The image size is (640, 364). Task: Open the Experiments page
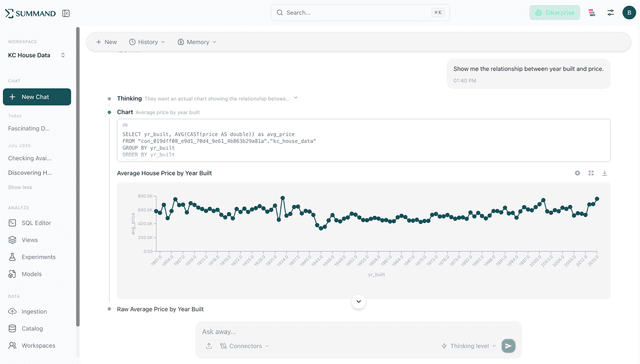tap(37, 257)
